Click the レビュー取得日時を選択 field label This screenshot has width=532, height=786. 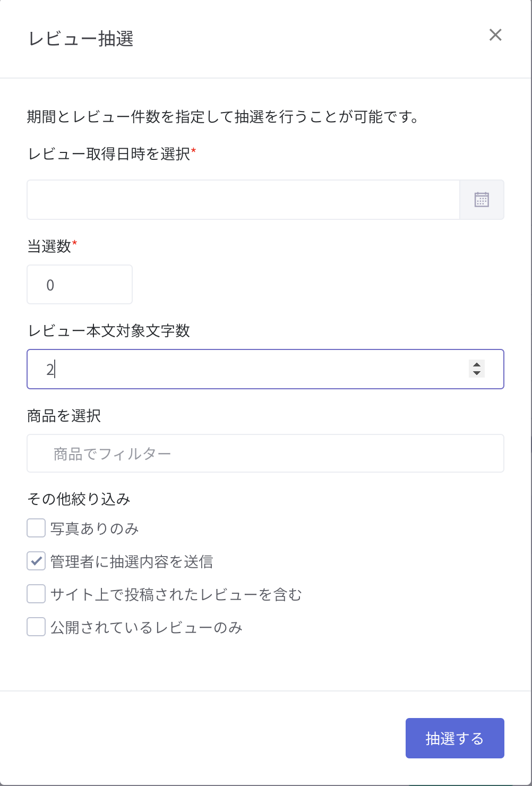[109, 154]
